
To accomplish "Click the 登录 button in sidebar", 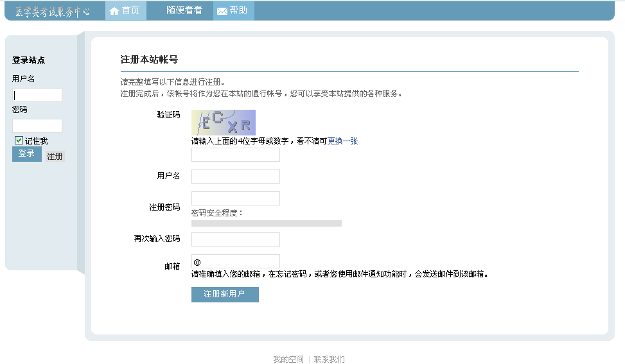I will [27, 153].
